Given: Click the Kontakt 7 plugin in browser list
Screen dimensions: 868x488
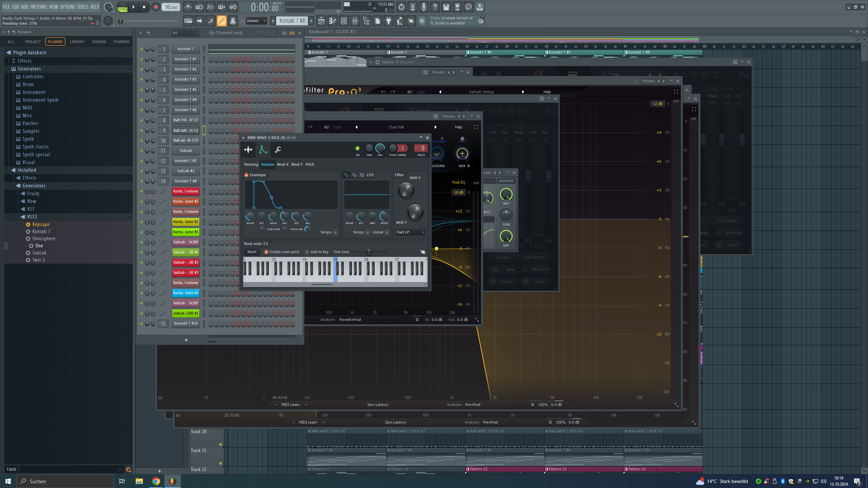Looking at the screenshot, I should point(41,231).
